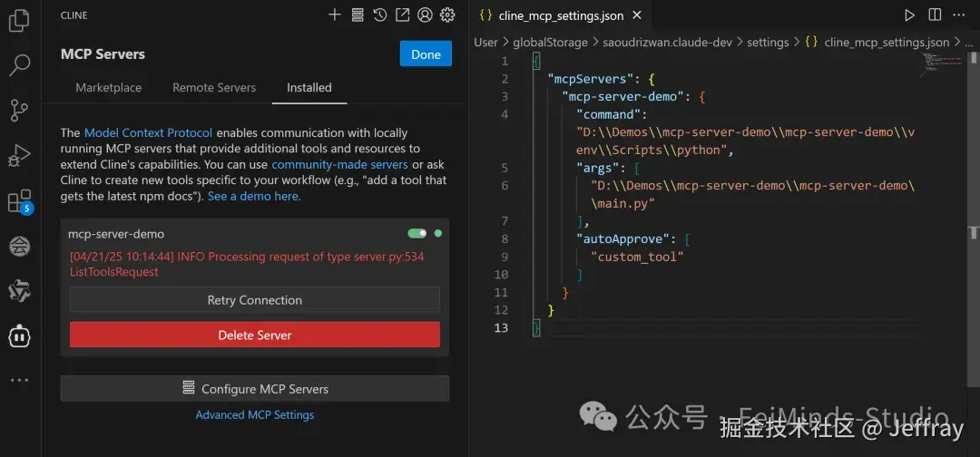Open the User breadcrumb segment
The width and height of the screenshot is (980, 457).
(485, 43)
